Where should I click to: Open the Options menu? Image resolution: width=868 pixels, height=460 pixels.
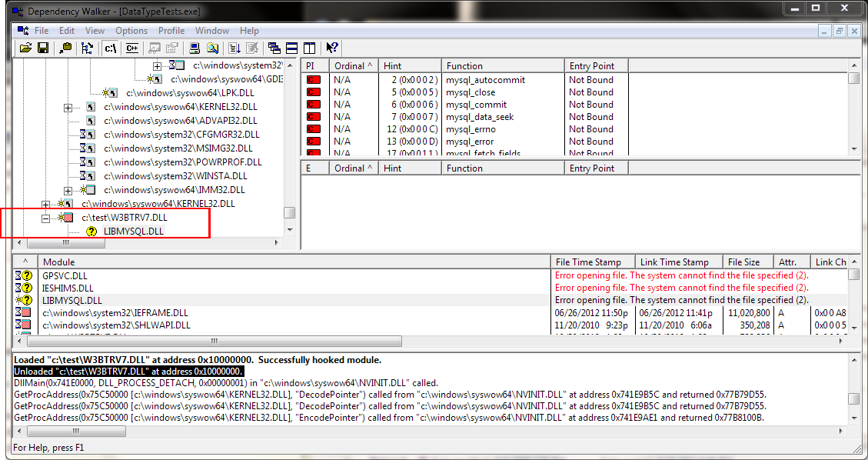(x=131, y=31)
